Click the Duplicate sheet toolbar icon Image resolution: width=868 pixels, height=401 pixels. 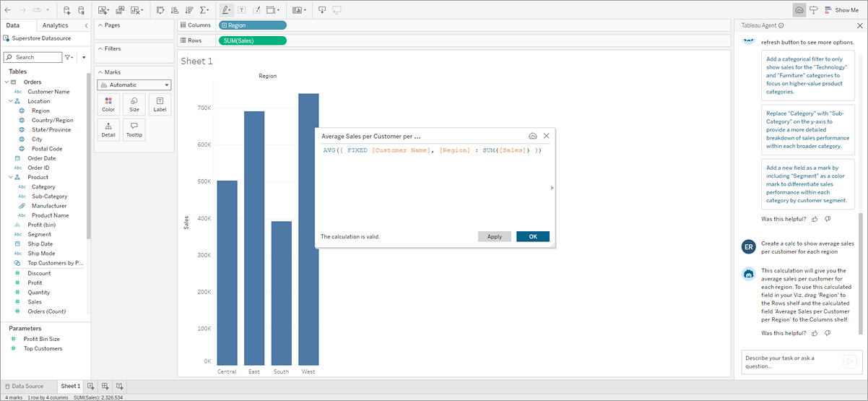[119, 10]
